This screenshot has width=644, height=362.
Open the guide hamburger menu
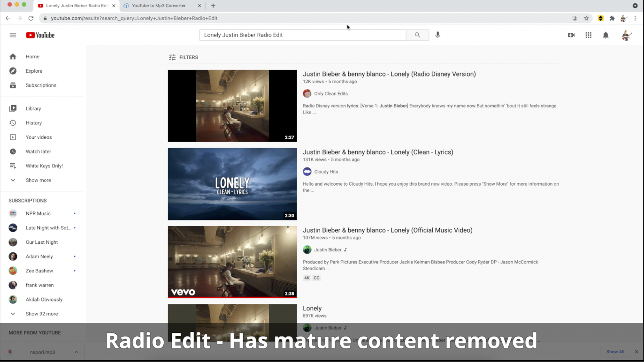[13, 35]
